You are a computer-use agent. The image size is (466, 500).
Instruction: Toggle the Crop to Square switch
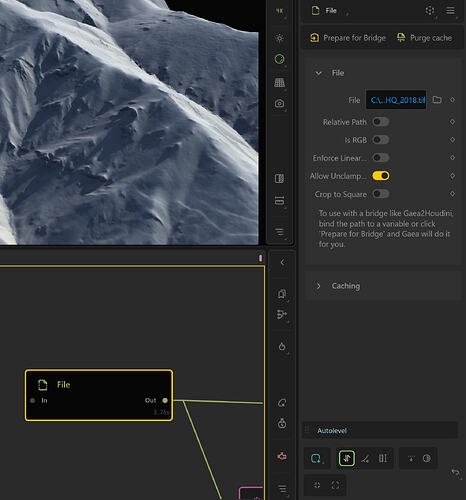click(381, 194)
